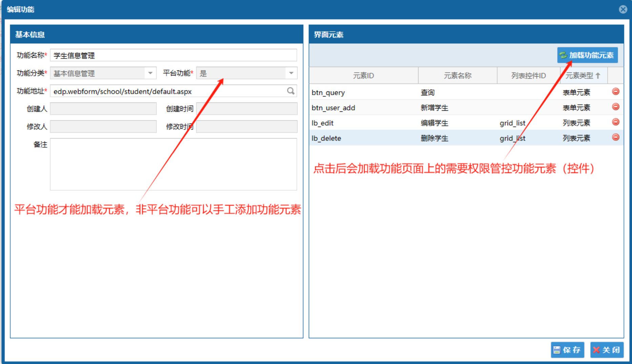Click the 界面元素 panel header
632x364 pixels.
[466, 34]
